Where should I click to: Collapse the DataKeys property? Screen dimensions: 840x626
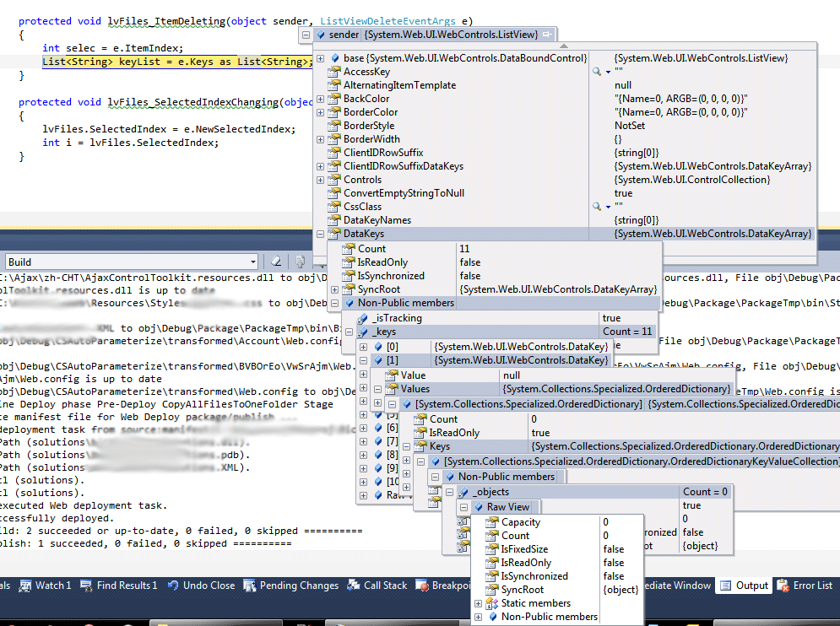(x=320, y=234)
